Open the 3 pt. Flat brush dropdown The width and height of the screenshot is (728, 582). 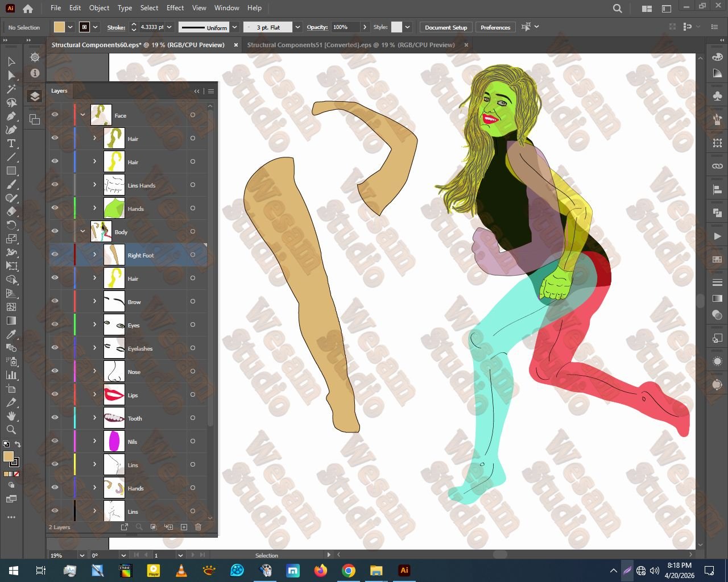click(x=297, y=27)
